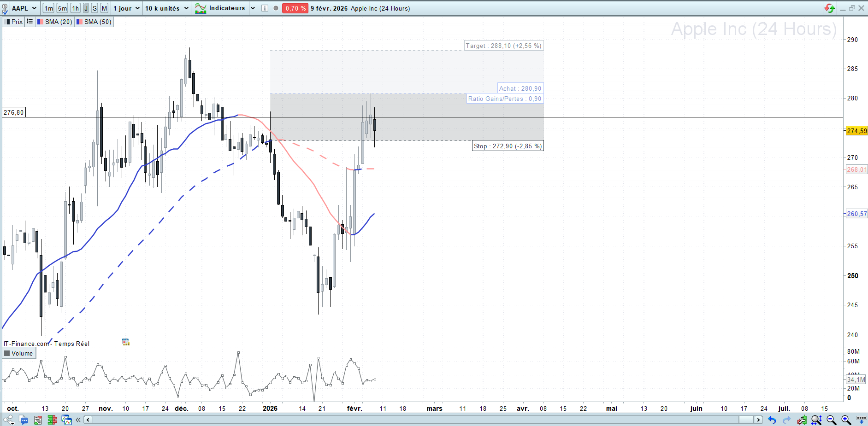Click the SMA 268,01 price tag
Image resolution: width=868 pixels, height=426 pixels.
pos(856,169)
